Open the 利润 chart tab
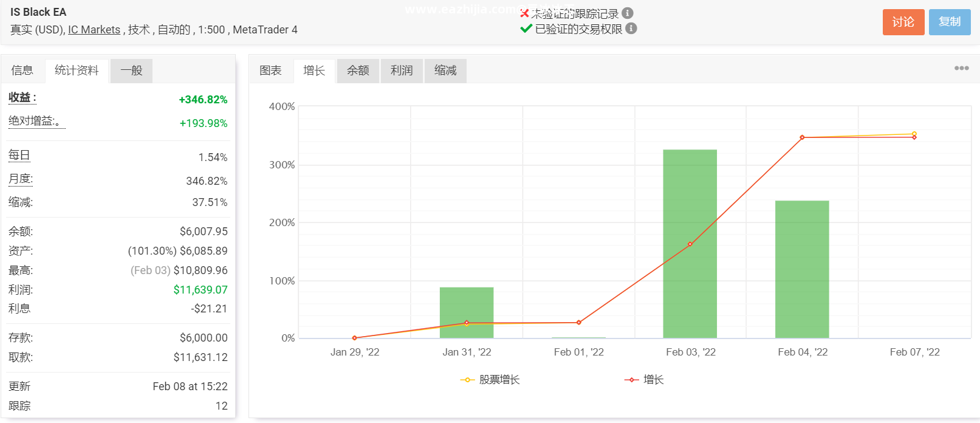The image size is (980, 423). (402, 70)
